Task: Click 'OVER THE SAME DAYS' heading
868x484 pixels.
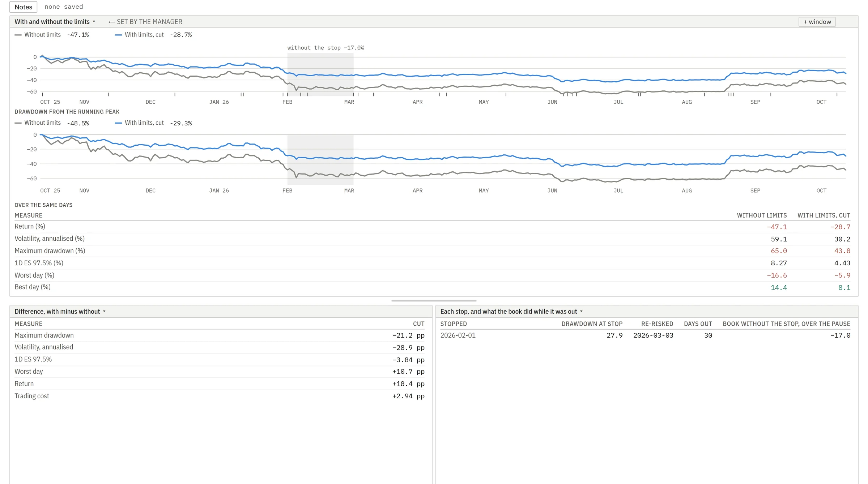Action: [x=43, y=205]
